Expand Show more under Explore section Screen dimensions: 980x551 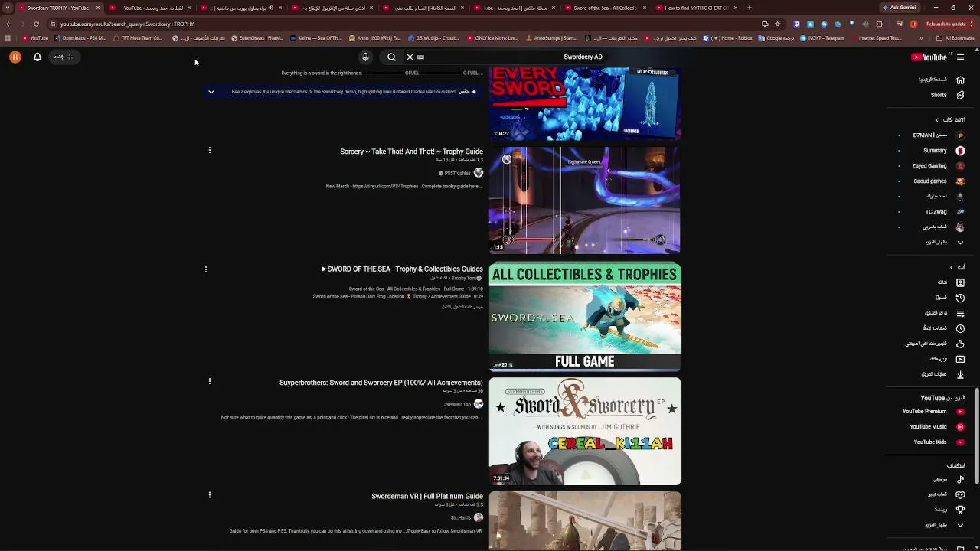click(x=960, y=525)
